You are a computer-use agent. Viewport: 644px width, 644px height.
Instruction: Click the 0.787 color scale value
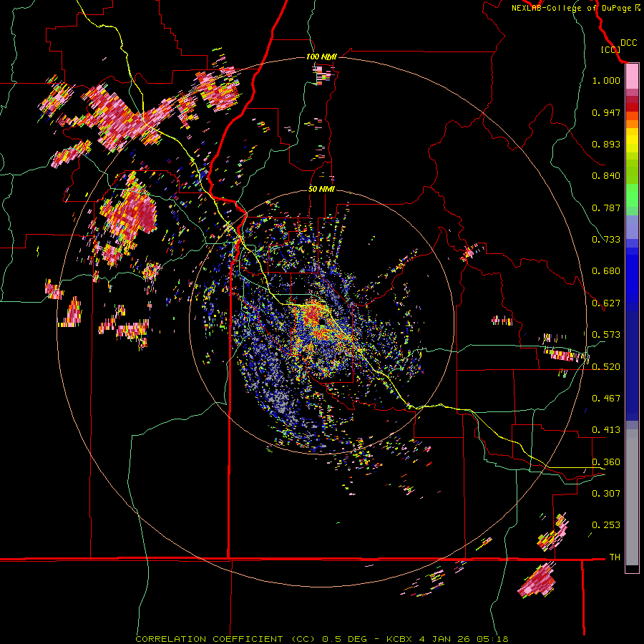[x=606, y=208]
